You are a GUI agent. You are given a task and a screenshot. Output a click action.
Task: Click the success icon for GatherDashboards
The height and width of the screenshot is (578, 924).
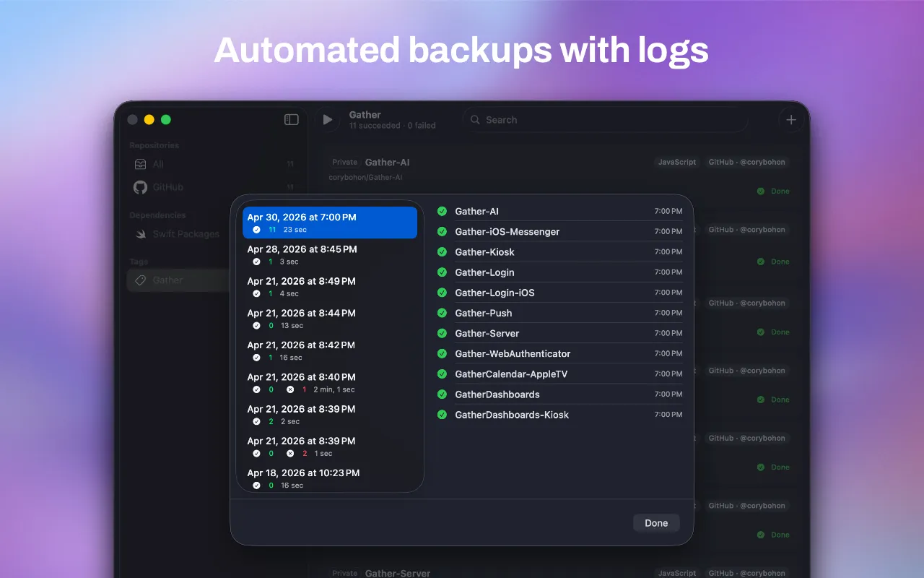(x=442, y=394)
